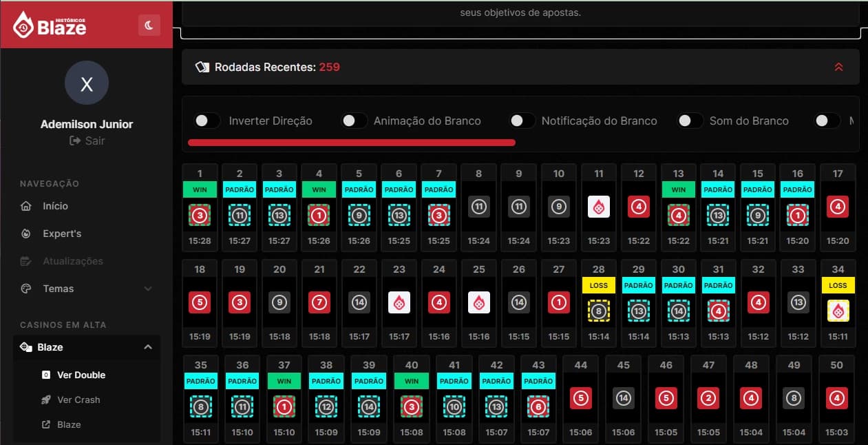Click the Atualizações icon
Screen dimensions: 868x445
[x=26, y=261]
